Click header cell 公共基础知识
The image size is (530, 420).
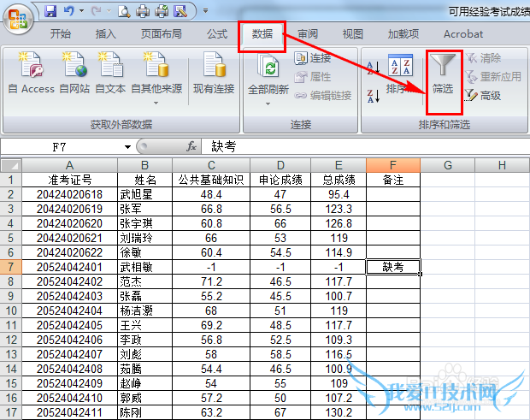[x=211, y=180]
